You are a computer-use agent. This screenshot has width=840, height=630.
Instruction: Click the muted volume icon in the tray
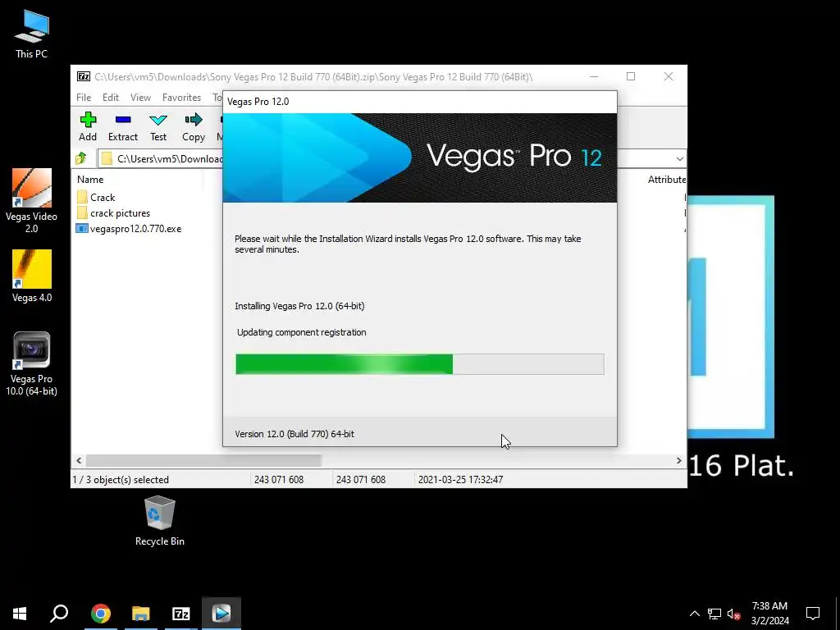(733, 614)
